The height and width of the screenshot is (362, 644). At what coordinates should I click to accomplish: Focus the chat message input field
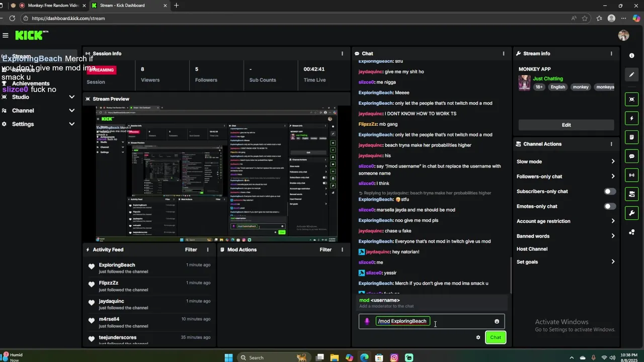[x=433, y=321]
